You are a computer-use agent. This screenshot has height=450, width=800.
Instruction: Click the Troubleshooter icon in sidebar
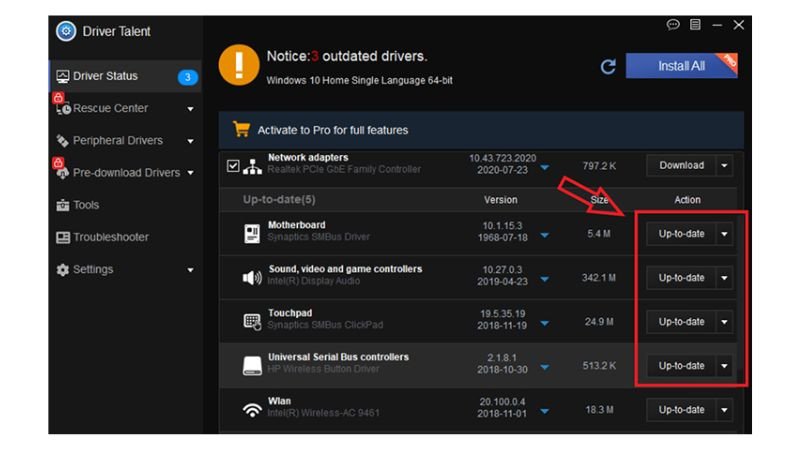point(63,237)
